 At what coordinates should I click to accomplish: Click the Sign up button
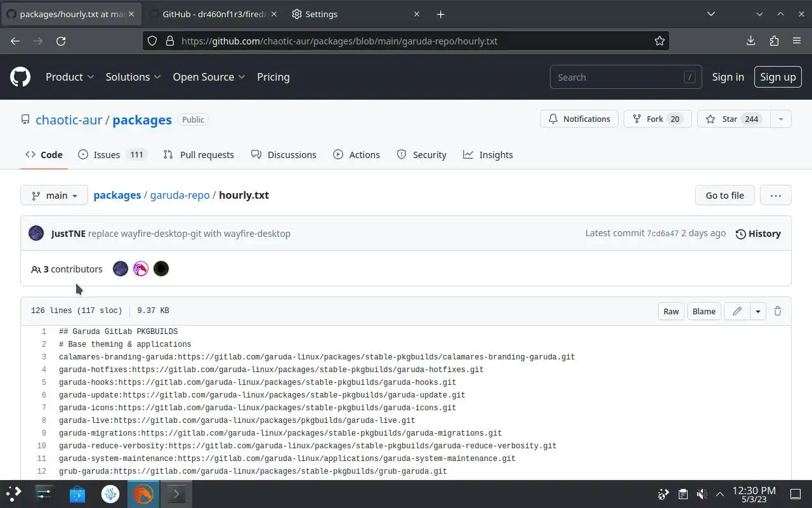(x=778, y=77)
